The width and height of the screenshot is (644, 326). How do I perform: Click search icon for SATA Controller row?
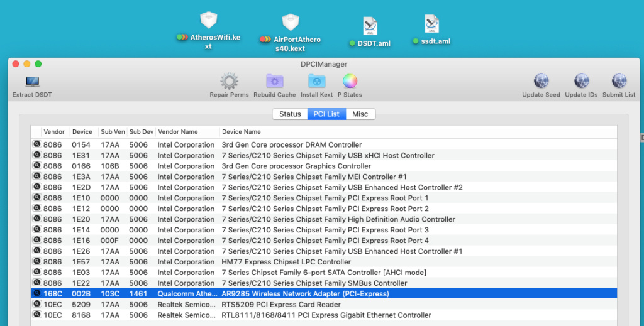(x=37, y=272)
